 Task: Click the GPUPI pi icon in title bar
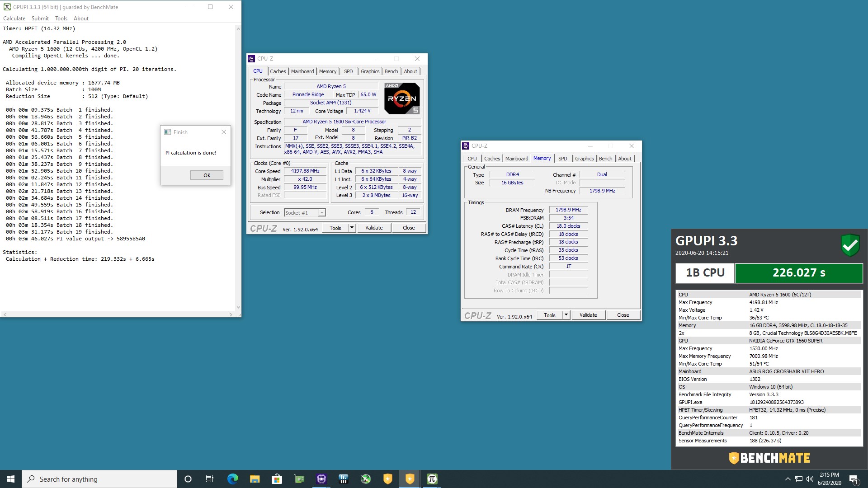[7, 7]
